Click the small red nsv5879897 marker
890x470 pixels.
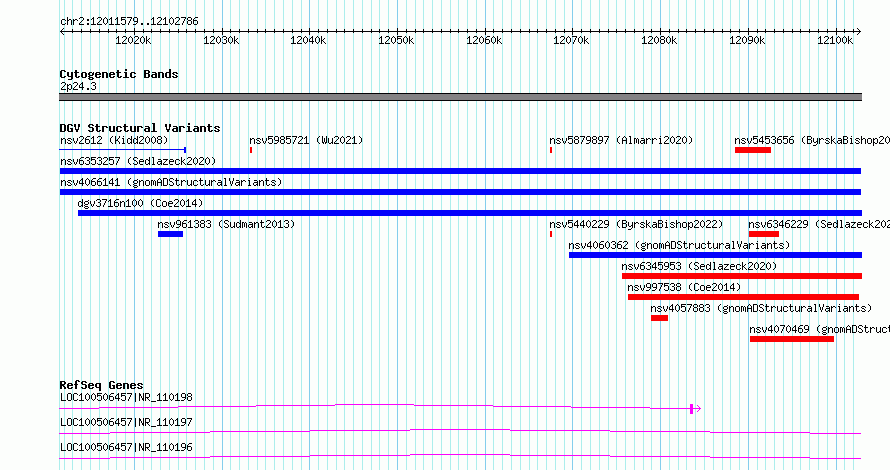[551, 150]
